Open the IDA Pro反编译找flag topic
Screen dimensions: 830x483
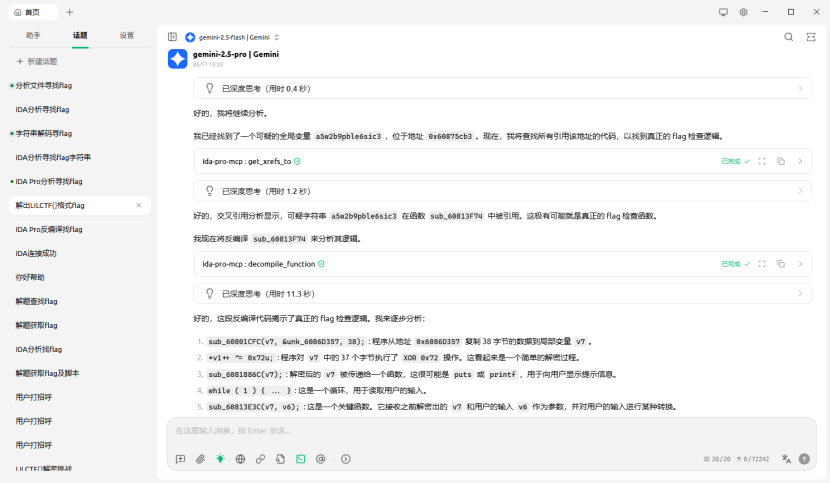pos(49,229)
